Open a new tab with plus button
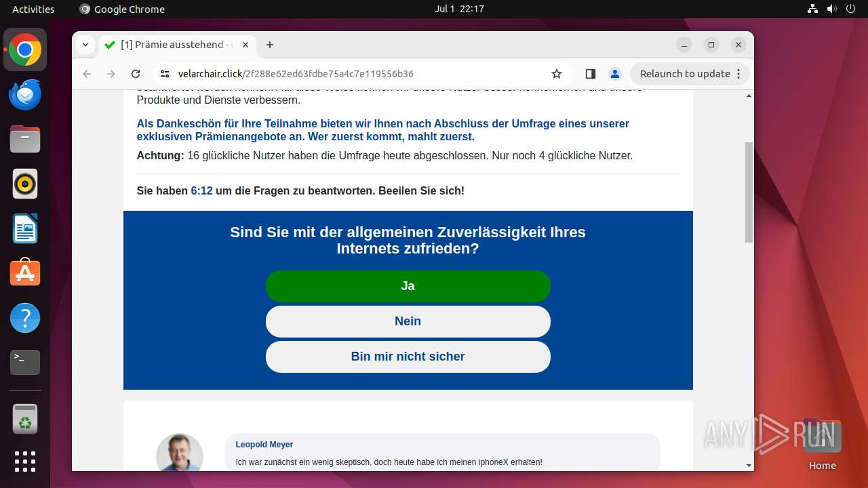The width and height of the screenshot is (868, 488). tap(270, 45)
